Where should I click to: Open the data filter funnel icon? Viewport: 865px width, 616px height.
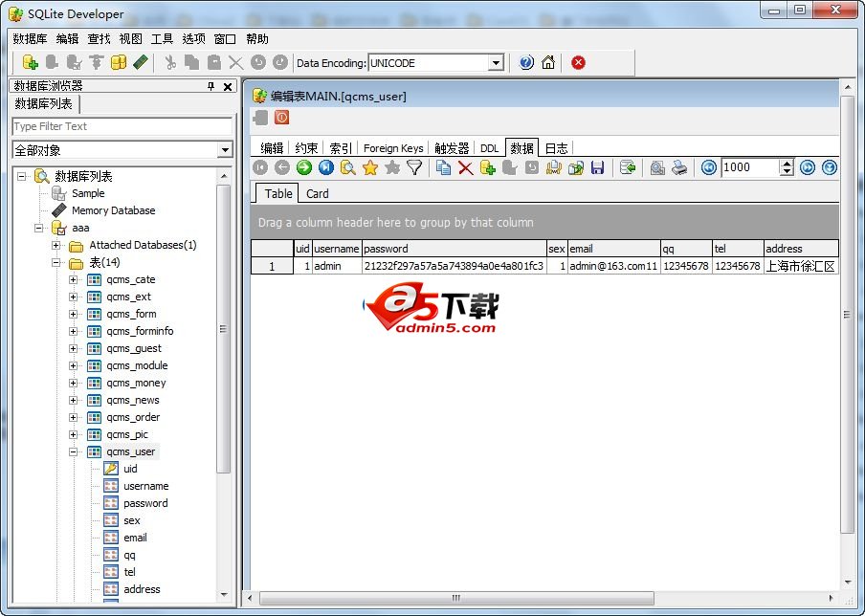414,167
